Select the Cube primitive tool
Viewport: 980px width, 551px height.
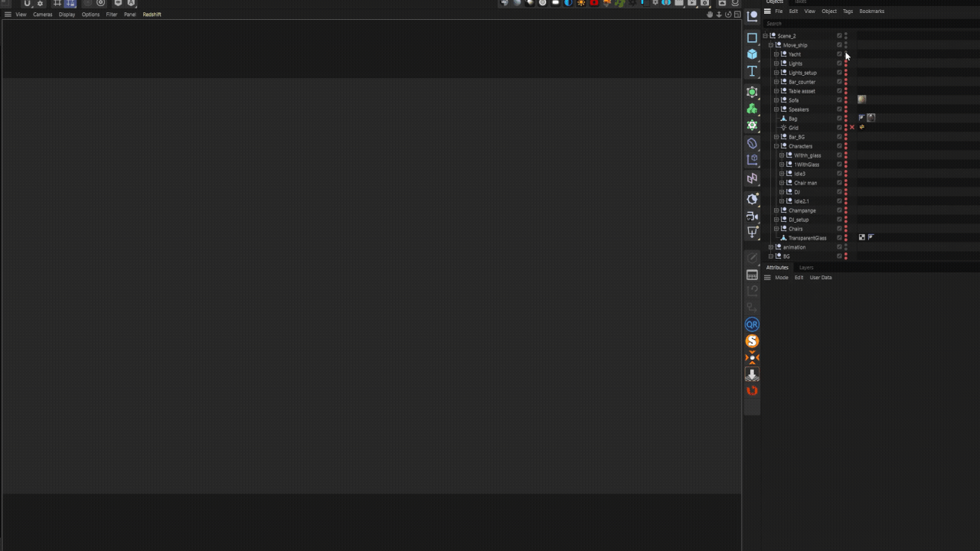coord(752,54)
